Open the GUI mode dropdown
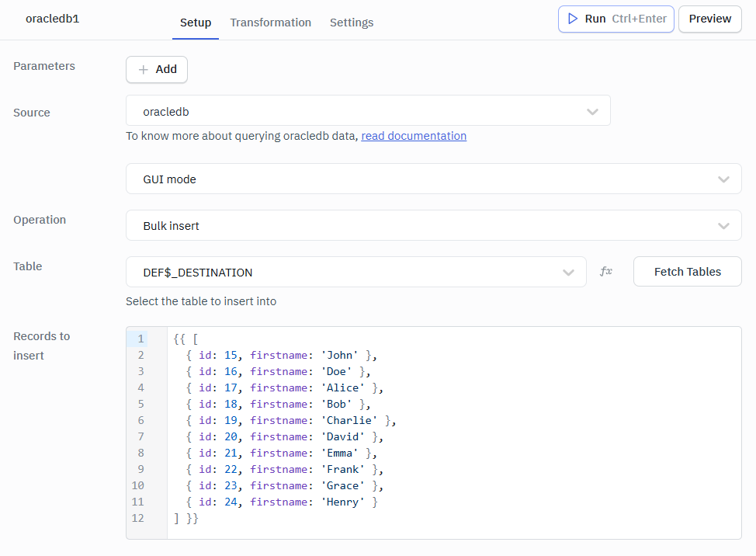The width and height of the screenshot is (756, 556). point(433,179)
